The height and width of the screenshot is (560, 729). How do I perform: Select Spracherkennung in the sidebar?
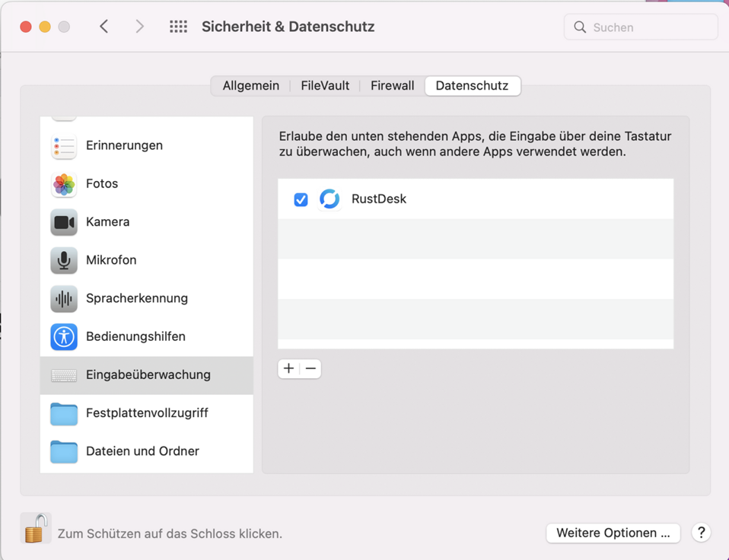[136, 298]
